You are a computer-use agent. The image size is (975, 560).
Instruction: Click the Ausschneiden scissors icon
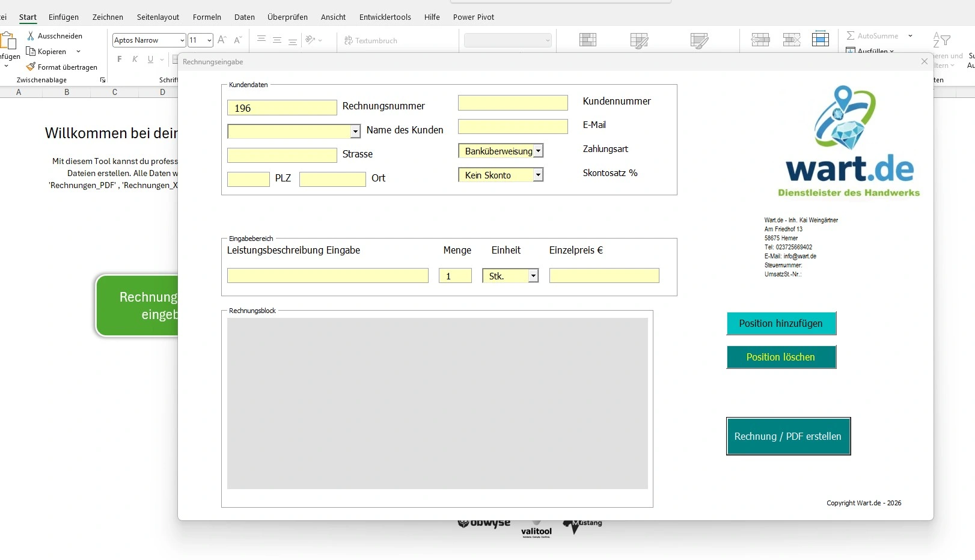coord(31,36)
